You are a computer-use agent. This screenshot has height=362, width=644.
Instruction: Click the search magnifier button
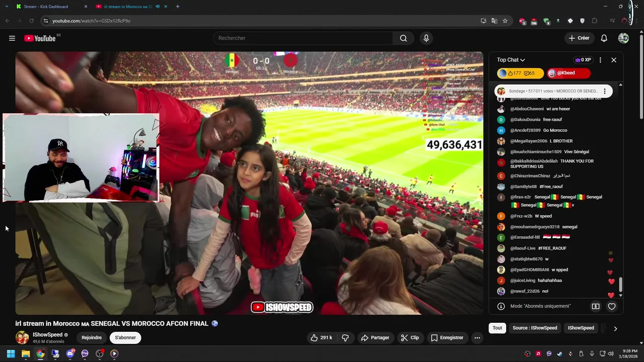(x=404, y=38)
